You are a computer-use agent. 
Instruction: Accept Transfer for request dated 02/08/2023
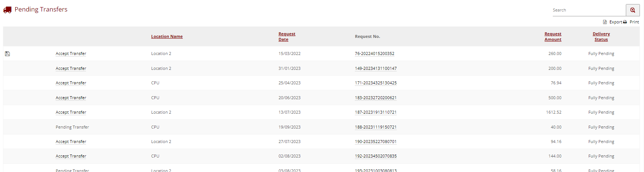[x=71, y=156]
